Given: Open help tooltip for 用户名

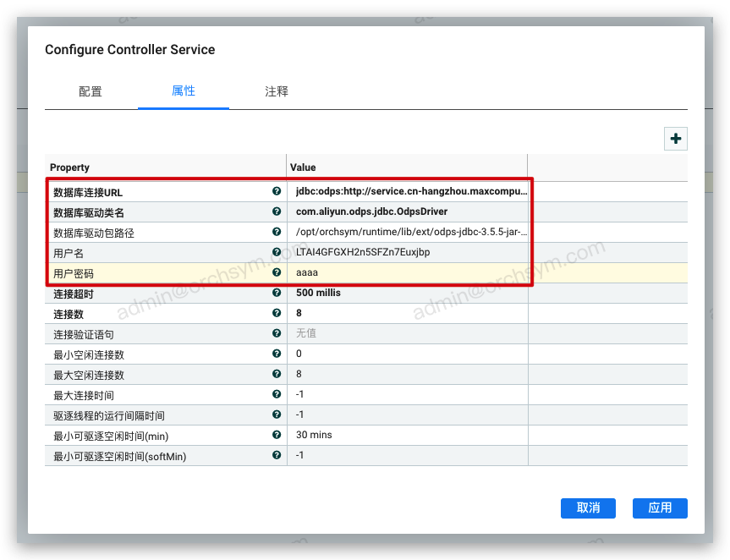Looking at the screenshot, I should click(277, 252).
